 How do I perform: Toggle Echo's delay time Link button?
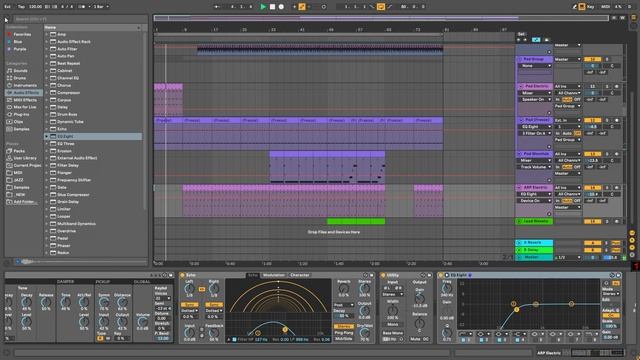[202, 289]
